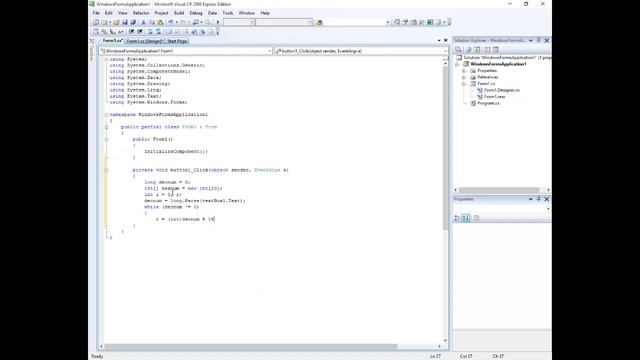Open the Debug menu
This screenshot has height=360, width=640.
(x=196, y=13)
